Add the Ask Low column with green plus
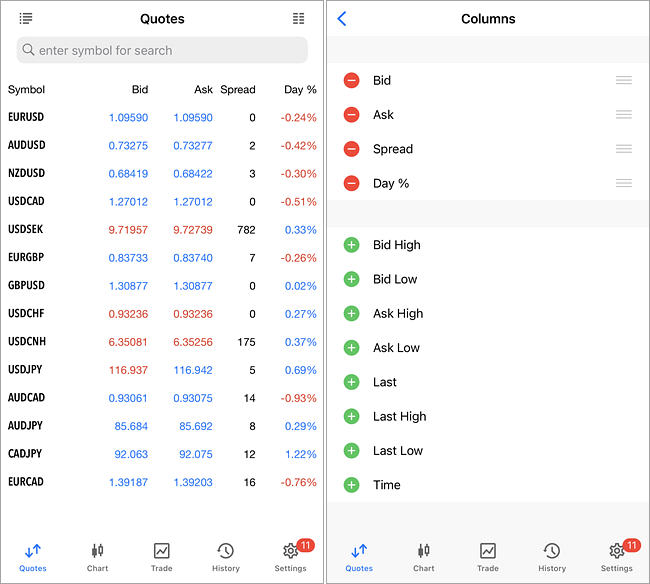Viewport: 650px width, 584px height. pyautogui.click(x=351, y=348)
